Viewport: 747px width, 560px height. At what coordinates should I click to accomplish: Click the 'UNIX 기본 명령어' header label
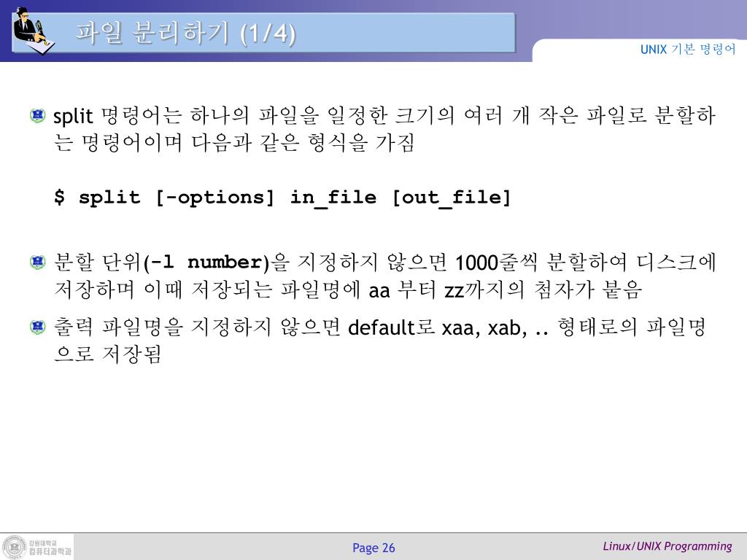coord(687,49)
